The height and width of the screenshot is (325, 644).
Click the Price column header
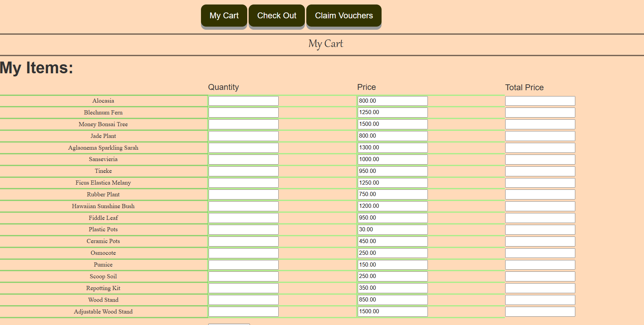[366, 87]
